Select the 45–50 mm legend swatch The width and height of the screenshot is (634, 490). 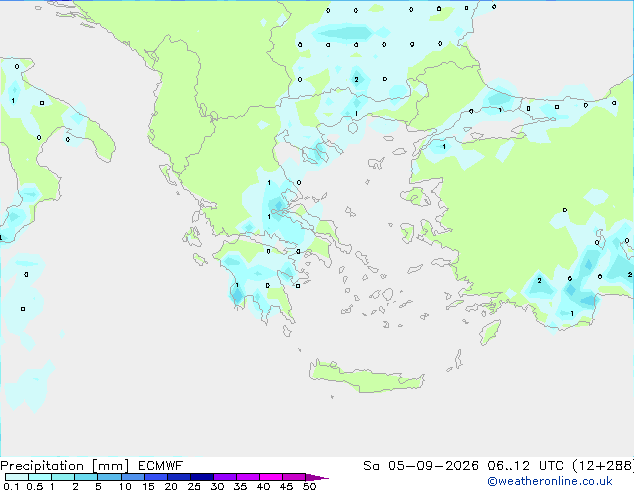[x=294, y=477]
